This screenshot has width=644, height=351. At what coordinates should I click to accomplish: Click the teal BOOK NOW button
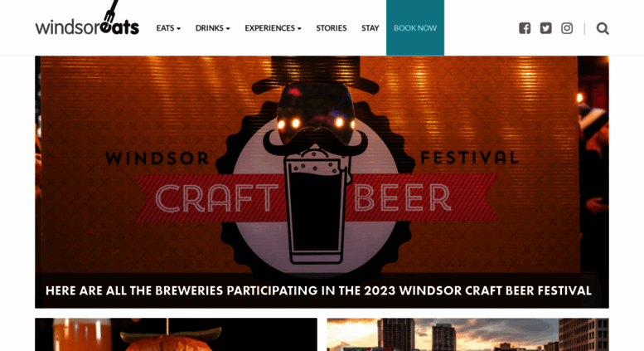(415, 27)
